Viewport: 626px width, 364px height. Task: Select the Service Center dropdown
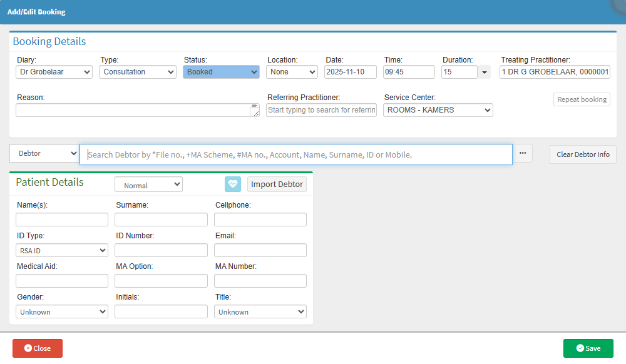tap(438, 110)
